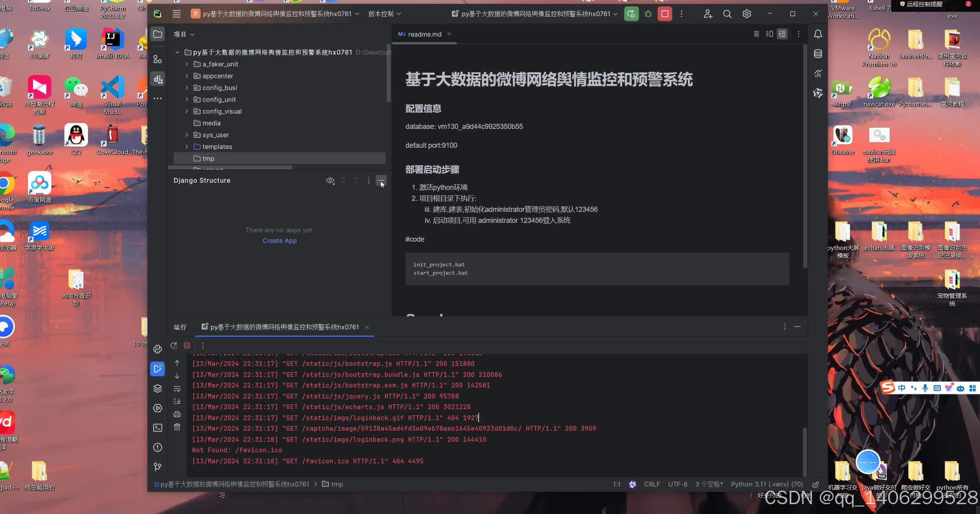The width and height of the screenshot is (980, 514).
Task: Click the Debug bug icon in toolbar
Action: click(648, 14)
